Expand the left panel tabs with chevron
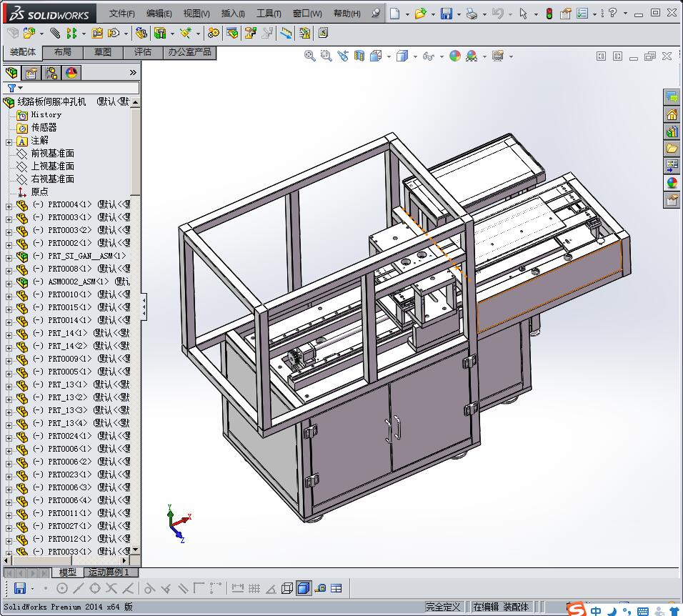 133,73
